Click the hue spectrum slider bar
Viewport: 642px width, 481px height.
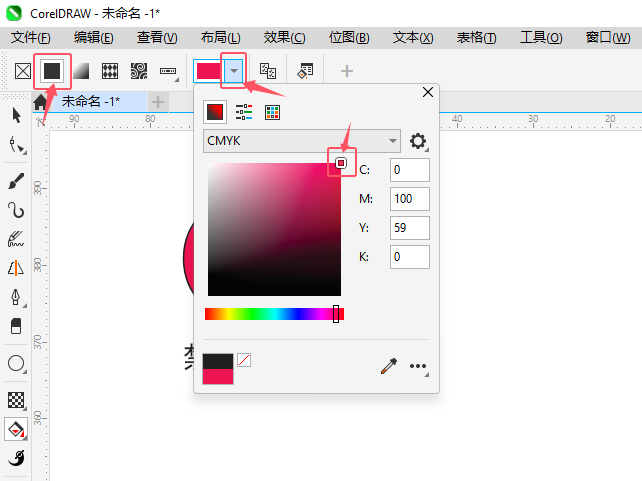(x=274, y=314)
